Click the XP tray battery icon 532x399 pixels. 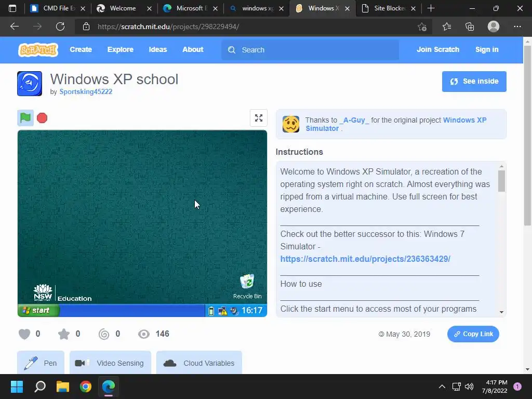click(x=211, y=311)
